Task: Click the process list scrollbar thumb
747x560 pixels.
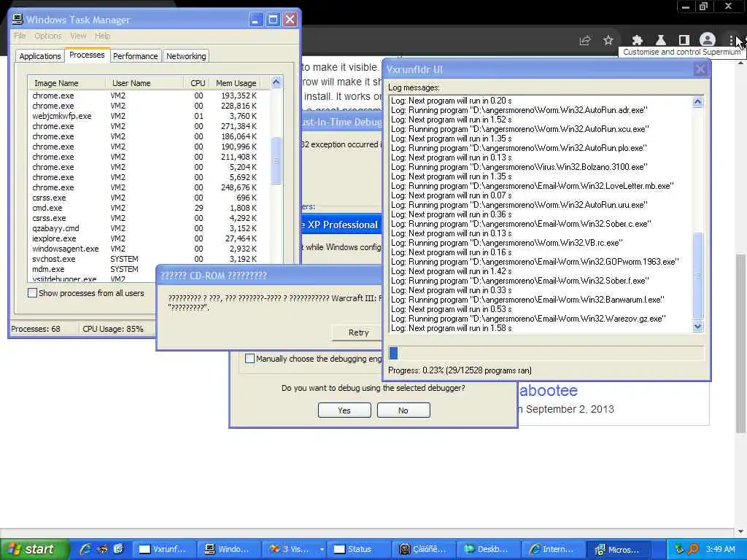Action: click(276, 160)
